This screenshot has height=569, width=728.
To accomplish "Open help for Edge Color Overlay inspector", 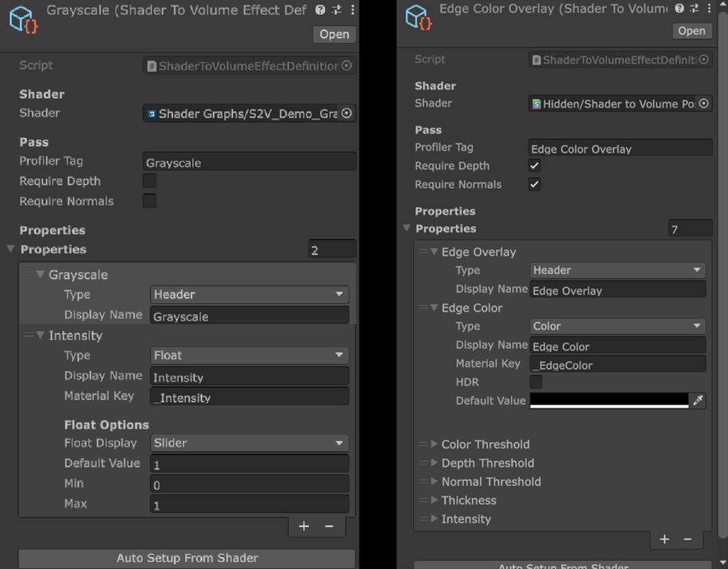I will pyautogui.click(x=679, y=9).
